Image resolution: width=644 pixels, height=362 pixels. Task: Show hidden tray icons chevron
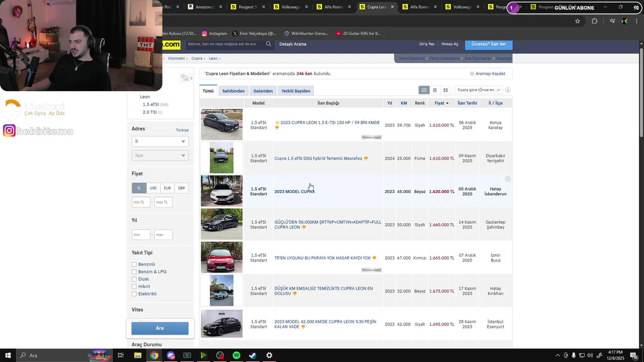tap(557, 355)
